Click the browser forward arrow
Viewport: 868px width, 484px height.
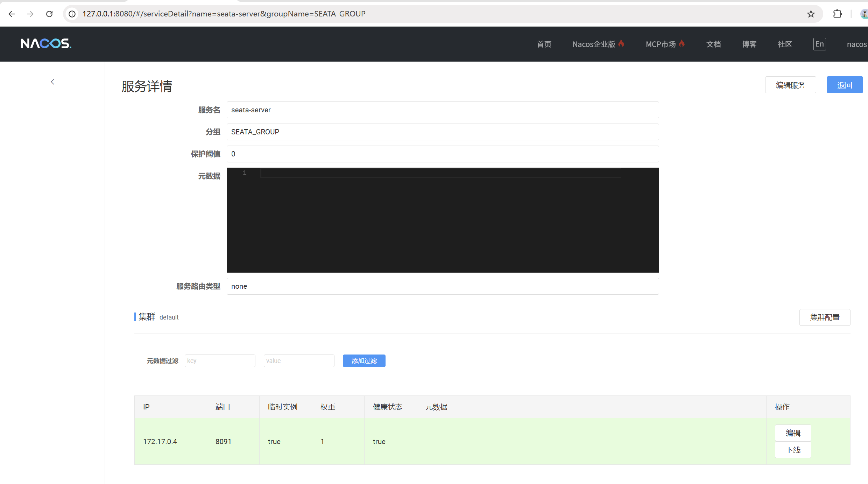point(30,14)
